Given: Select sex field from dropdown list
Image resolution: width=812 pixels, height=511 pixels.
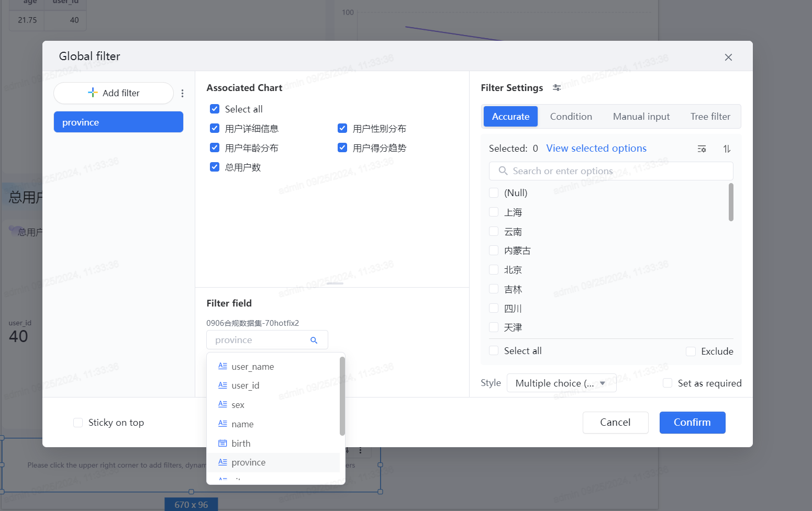Looking at the screenshot, I should pos(273,405).
